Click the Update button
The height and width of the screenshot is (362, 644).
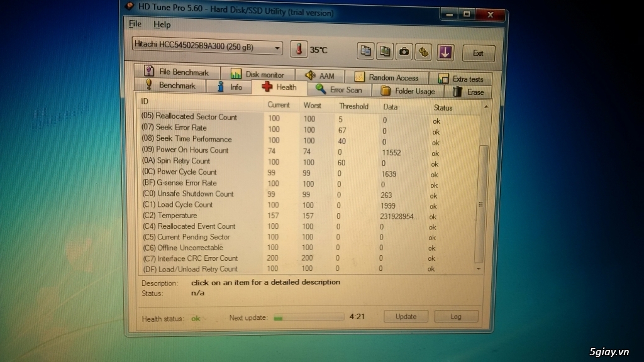point(406,316)
